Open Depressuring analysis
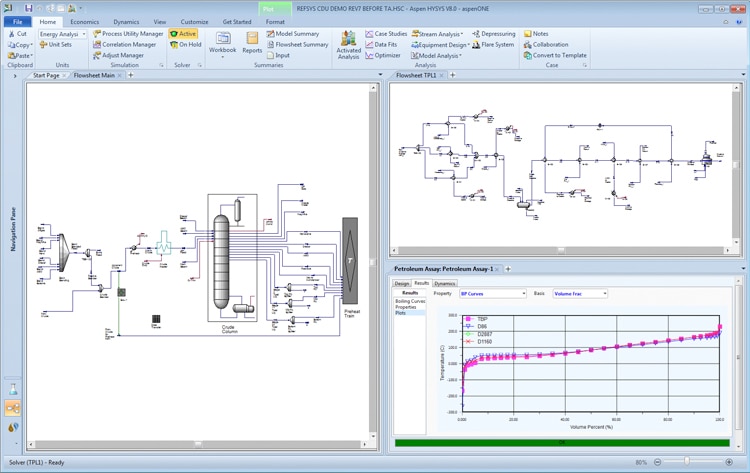750x473 pixels. coord(494,34)
